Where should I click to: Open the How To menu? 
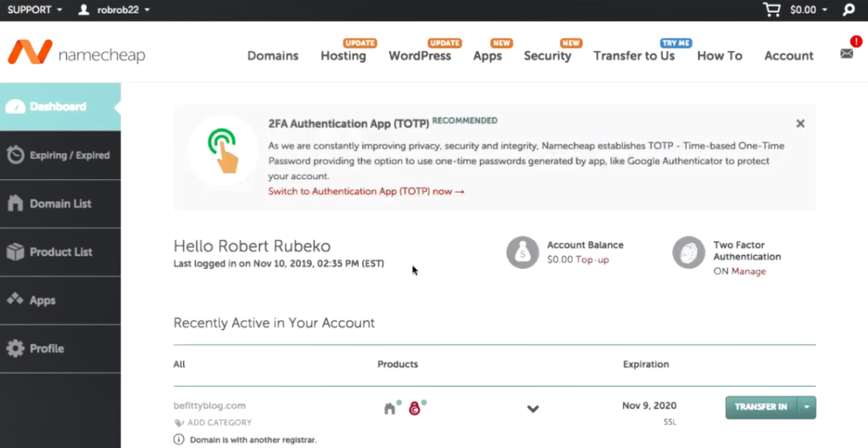coord(720,56)
